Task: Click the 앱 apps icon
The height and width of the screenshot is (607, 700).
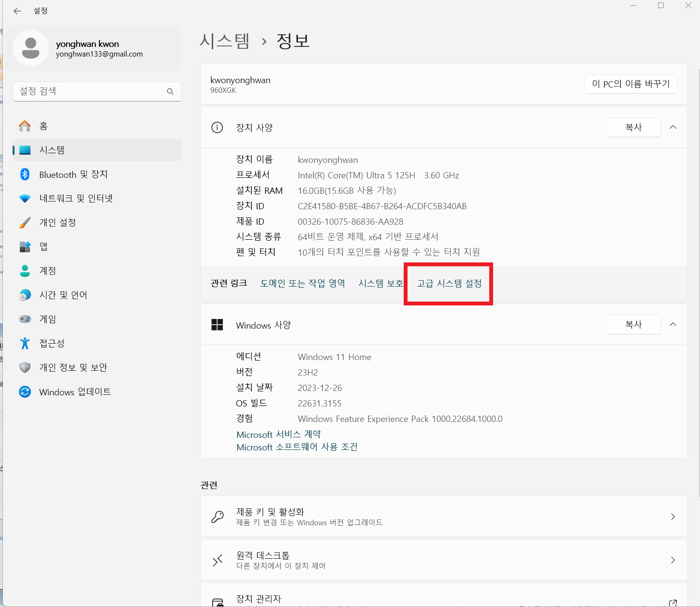Action: coord(25,246)
